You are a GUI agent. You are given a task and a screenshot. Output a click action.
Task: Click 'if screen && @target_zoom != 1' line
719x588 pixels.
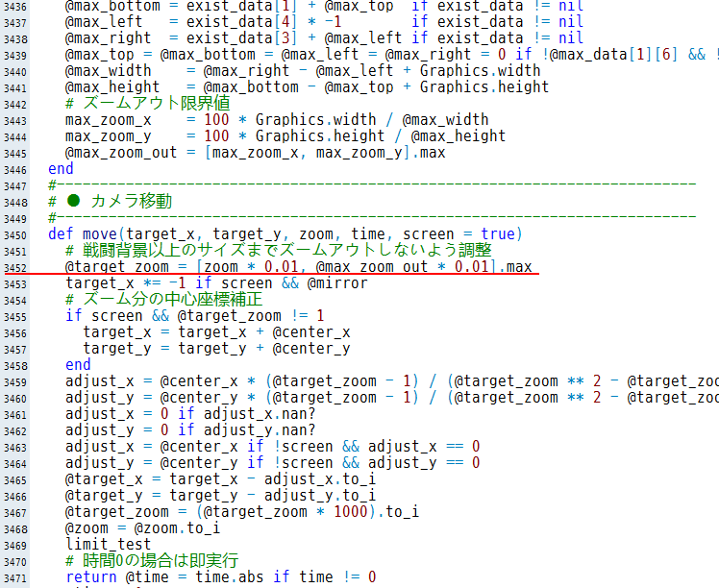(x=194, y=316)
